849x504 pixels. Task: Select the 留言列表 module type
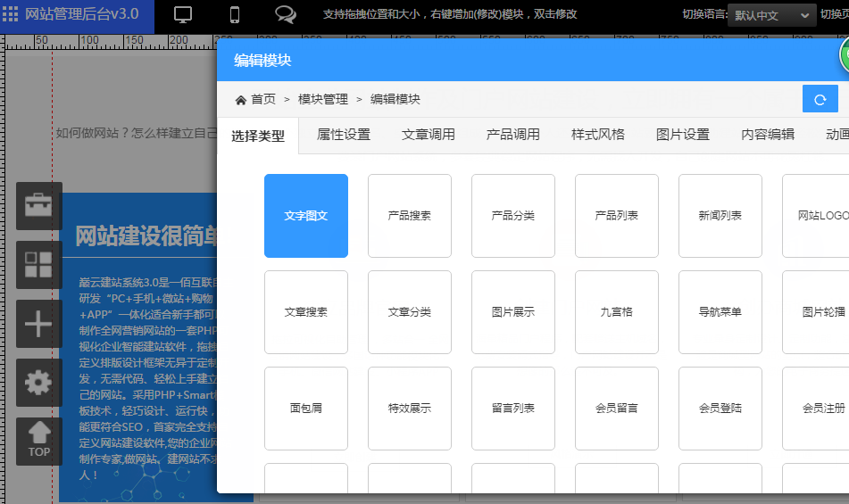click(x=512, y=409)
